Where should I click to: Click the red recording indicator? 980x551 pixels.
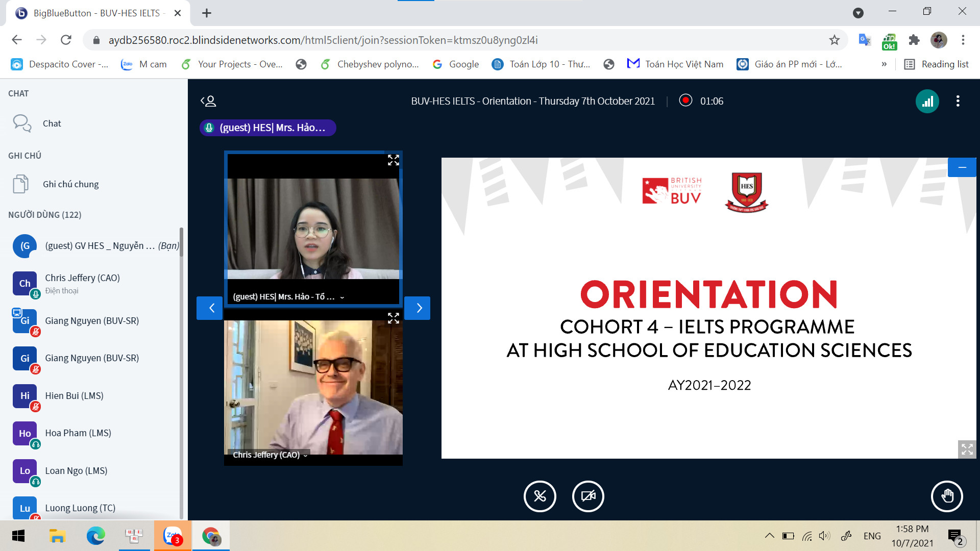[685, 101]
